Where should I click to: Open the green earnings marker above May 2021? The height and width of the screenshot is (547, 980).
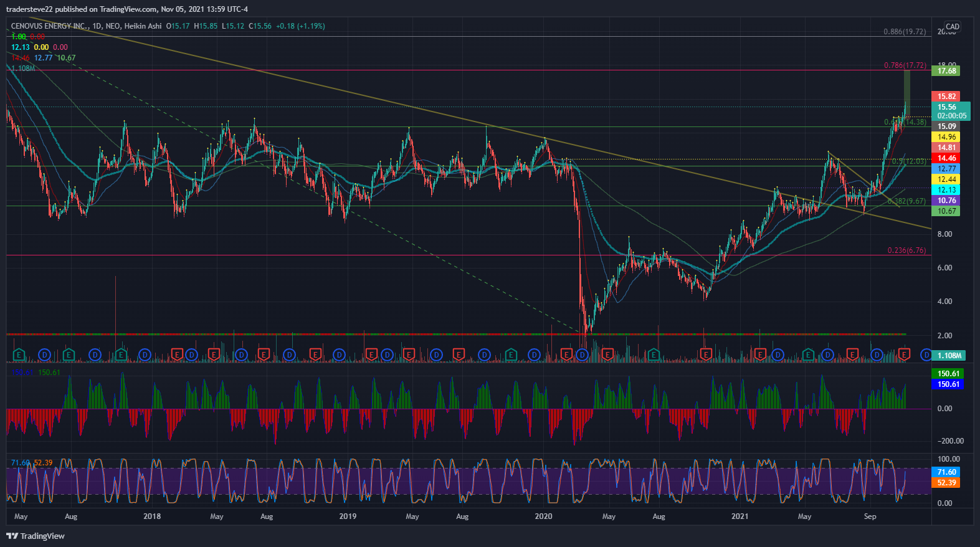point(808,355)
